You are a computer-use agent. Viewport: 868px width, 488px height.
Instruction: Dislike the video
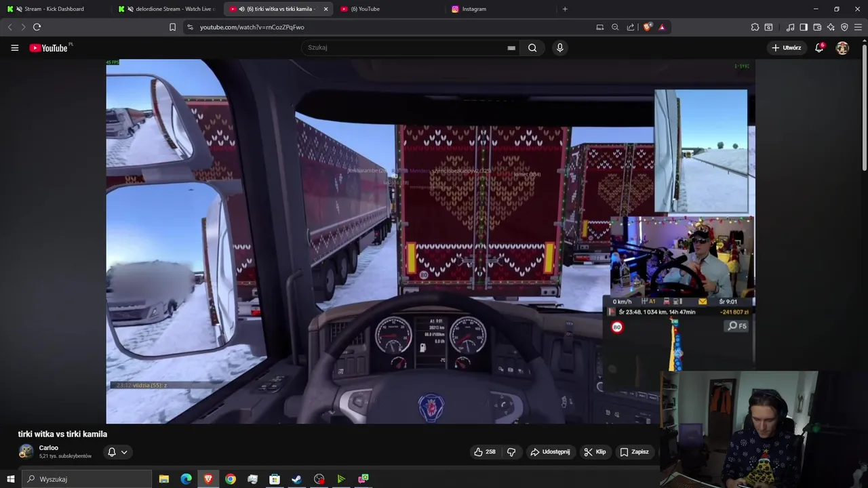[x=511, y=452]
